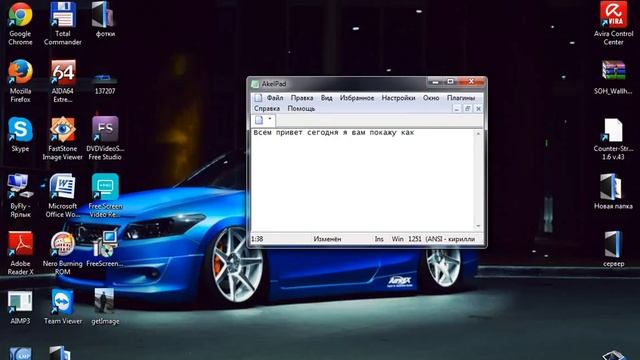Viewport: 640px width, 360px height.
Task: Select the 137207 desktop item
Action: [105, 78]
